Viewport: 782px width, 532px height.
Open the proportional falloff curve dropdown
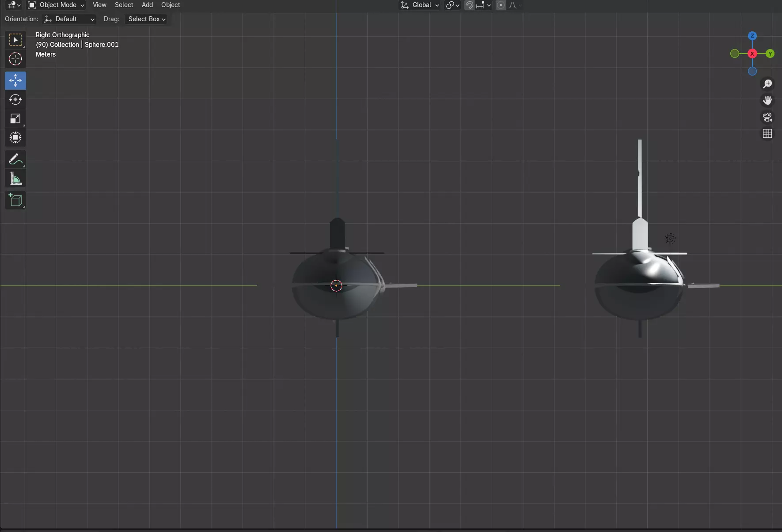pos(515,5)
